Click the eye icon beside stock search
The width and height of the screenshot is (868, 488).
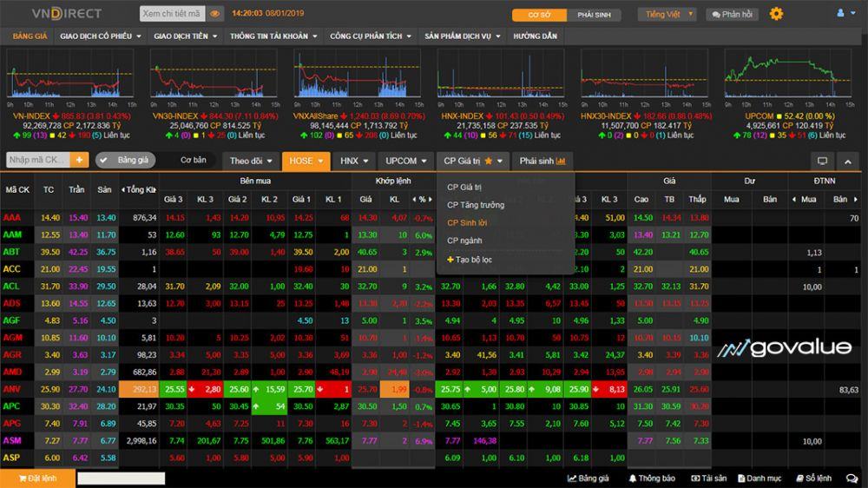pyautogui.click(x=215, y=14)
